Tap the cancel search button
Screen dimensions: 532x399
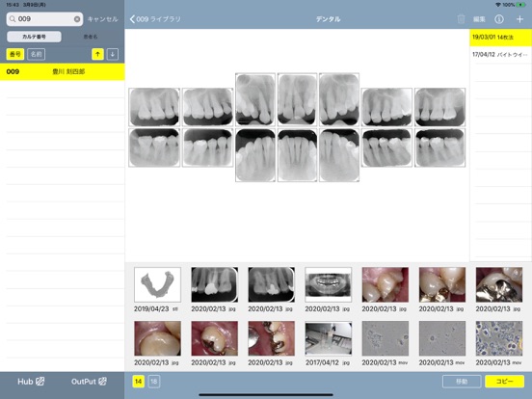tap(103, 19)
